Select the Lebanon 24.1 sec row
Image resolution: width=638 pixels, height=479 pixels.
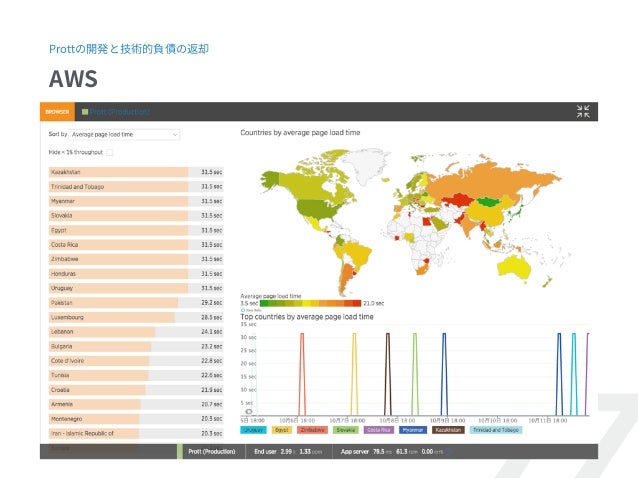(136, 332)
